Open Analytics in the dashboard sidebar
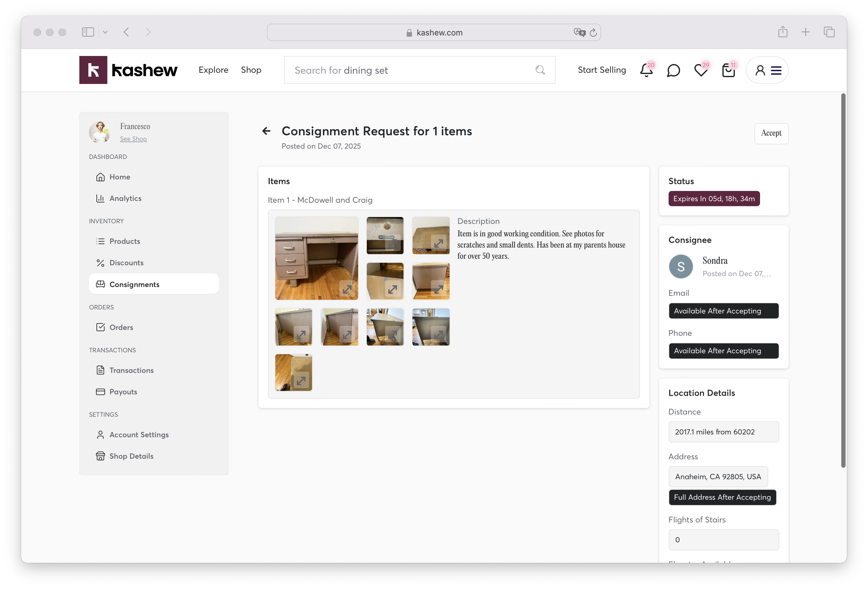This screenshot has width=868, height=589. point(125,198)
